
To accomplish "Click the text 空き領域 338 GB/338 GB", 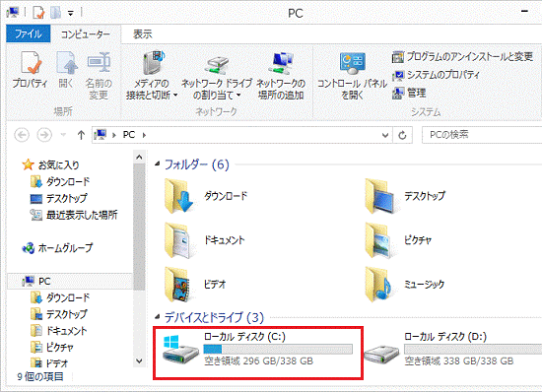I will [x=459, y=361].
